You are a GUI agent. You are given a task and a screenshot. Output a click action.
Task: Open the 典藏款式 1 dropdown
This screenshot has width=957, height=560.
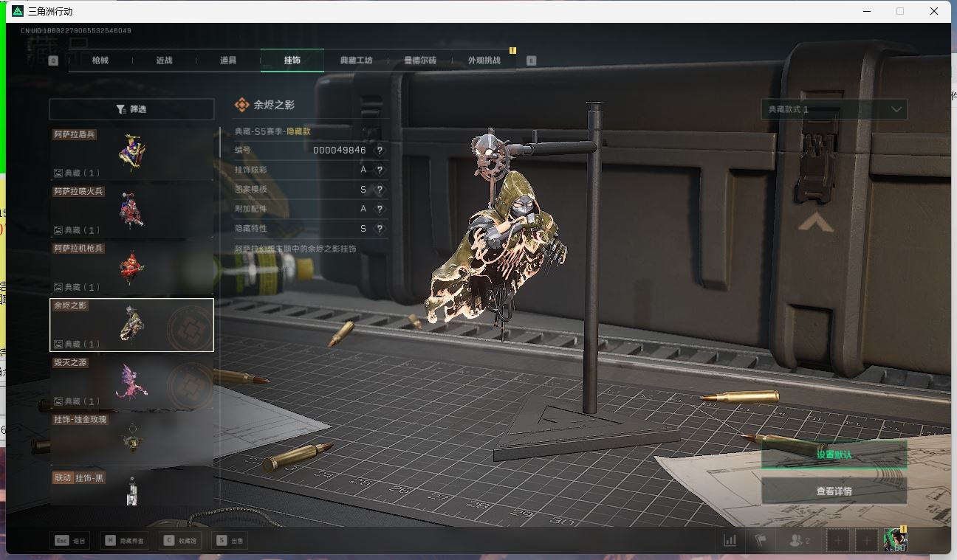tap(834, 109)
